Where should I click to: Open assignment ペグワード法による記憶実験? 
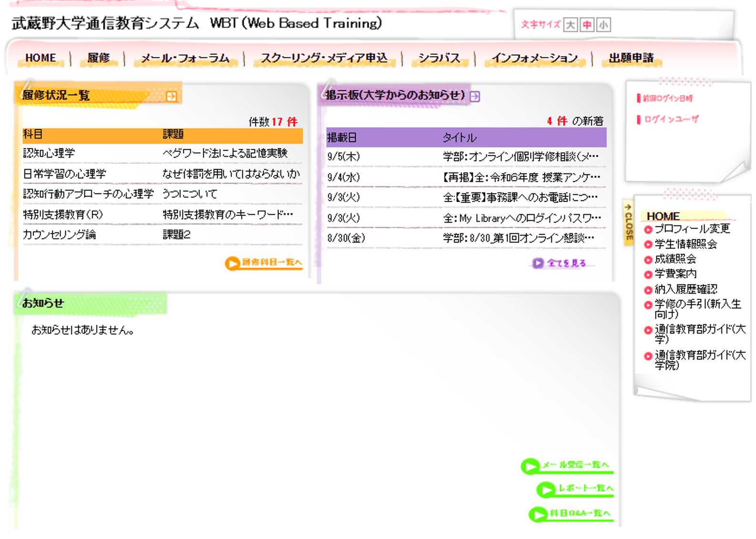click(225, 153)
